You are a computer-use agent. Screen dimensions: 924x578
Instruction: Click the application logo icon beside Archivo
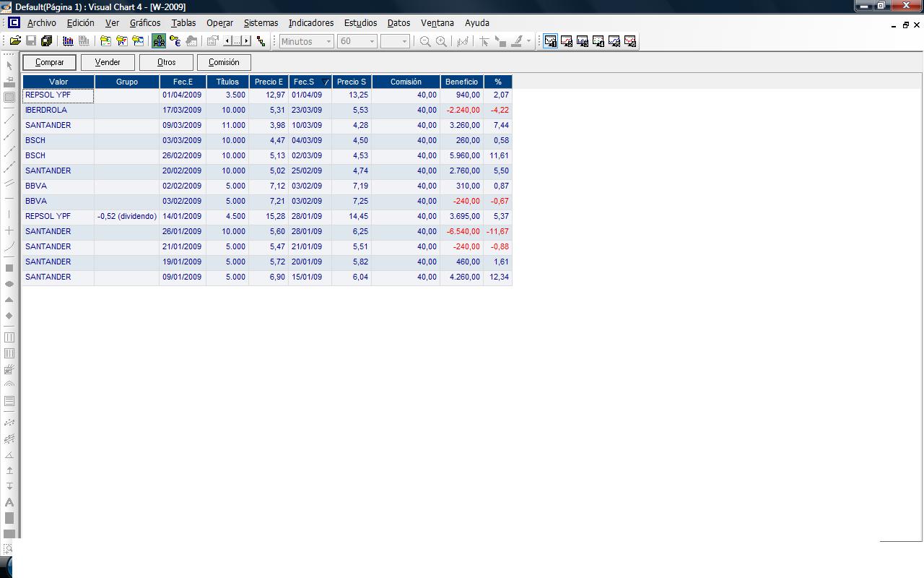(x=14, y=22)
